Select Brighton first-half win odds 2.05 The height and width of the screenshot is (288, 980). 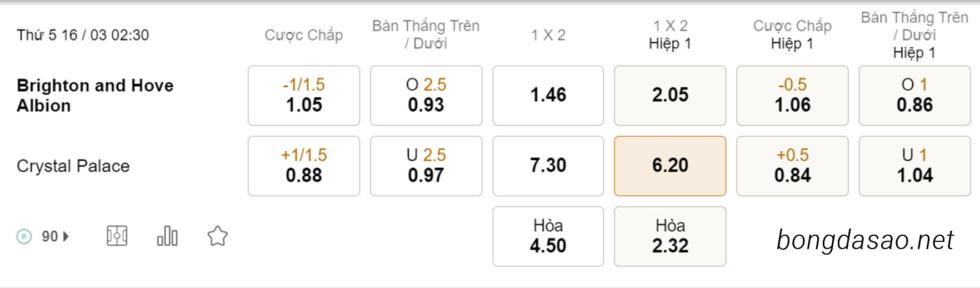click(670, 96)
